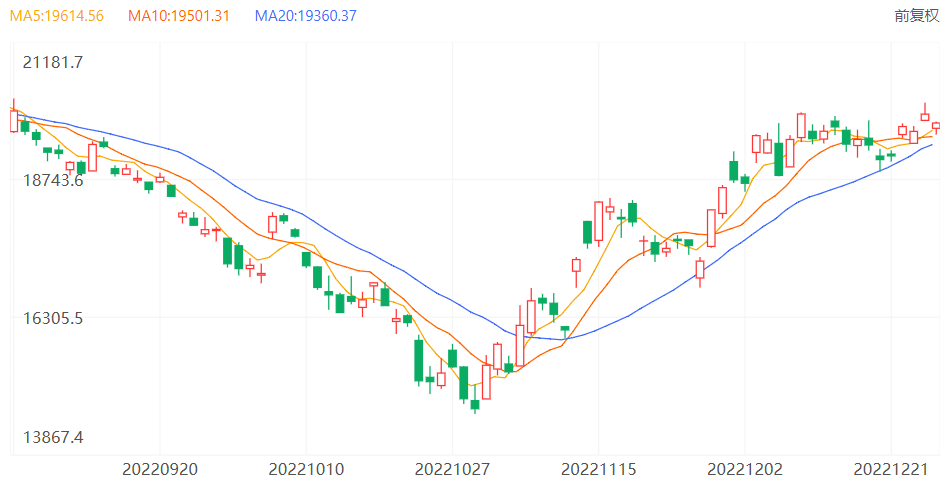
Task: Select the 20221202 date axis label
Action: pos(744,469)
